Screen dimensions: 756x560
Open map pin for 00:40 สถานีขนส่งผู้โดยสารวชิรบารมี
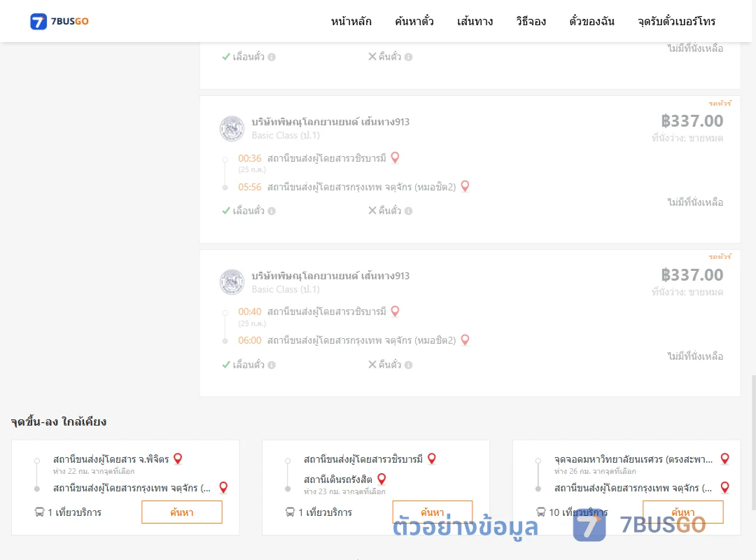click(x=395, y=311)
